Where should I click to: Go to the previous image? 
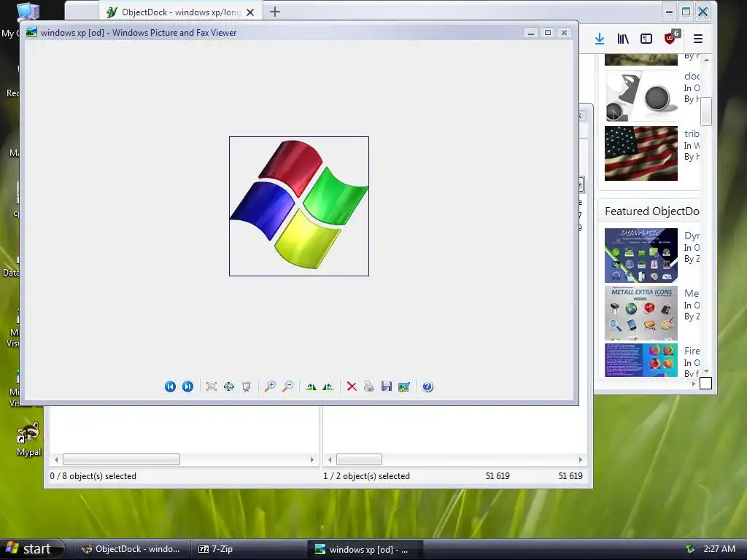coord(170,386)
